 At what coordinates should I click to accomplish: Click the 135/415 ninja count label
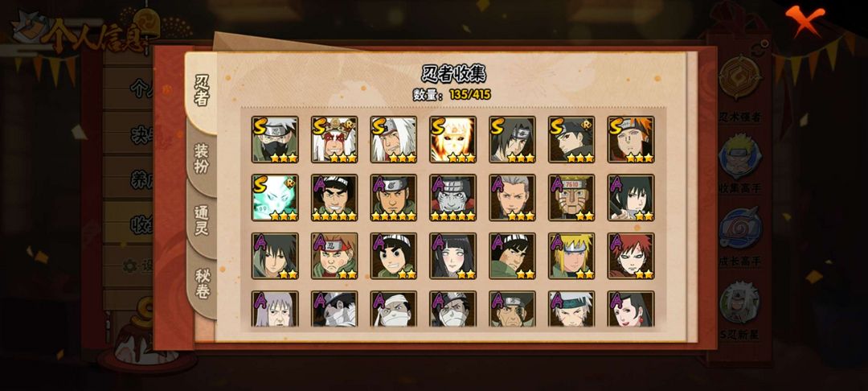470,94
